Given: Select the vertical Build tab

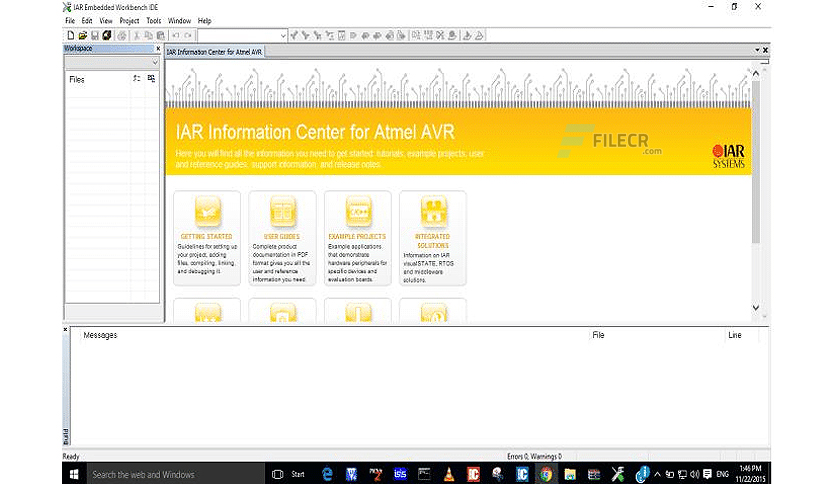Looking at the screenshot, I should [66, 436].
